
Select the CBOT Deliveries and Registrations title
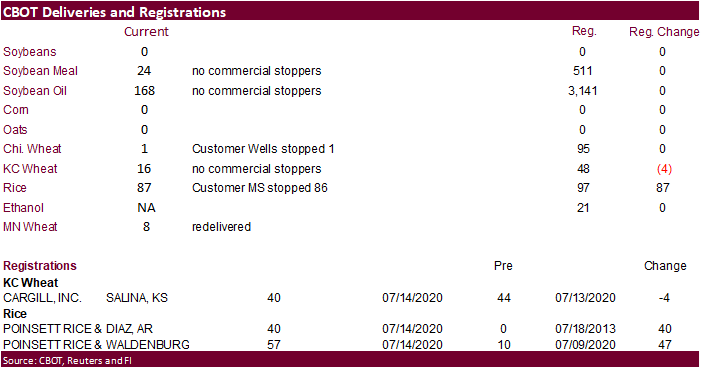click(114, 12)
